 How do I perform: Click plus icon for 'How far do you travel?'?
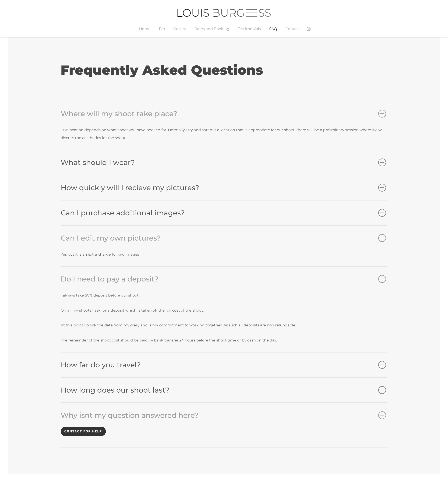tap(382, 365)
